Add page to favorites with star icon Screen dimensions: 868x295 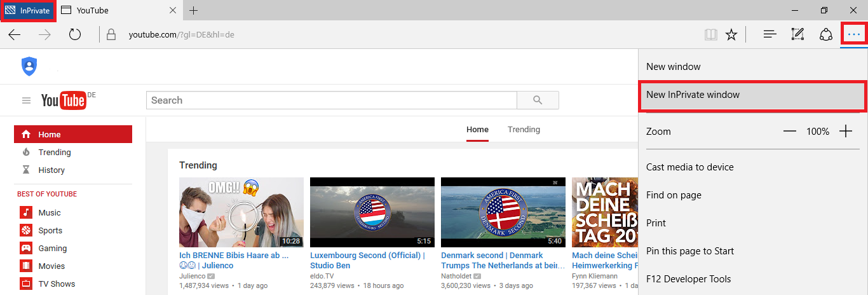pos(731,34)
